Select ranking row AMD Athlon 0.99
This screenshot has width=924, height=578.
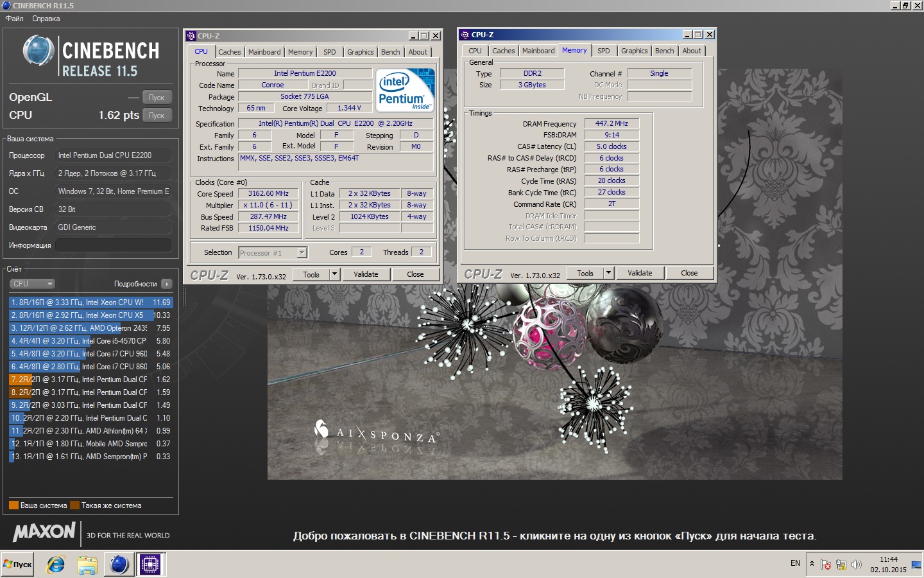[x=91, y=431]
